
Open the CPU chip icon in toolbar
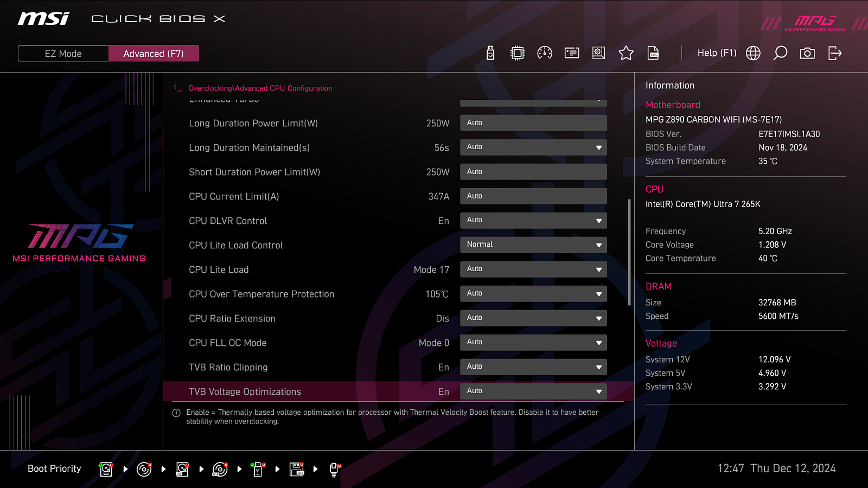tap(518, 53)
